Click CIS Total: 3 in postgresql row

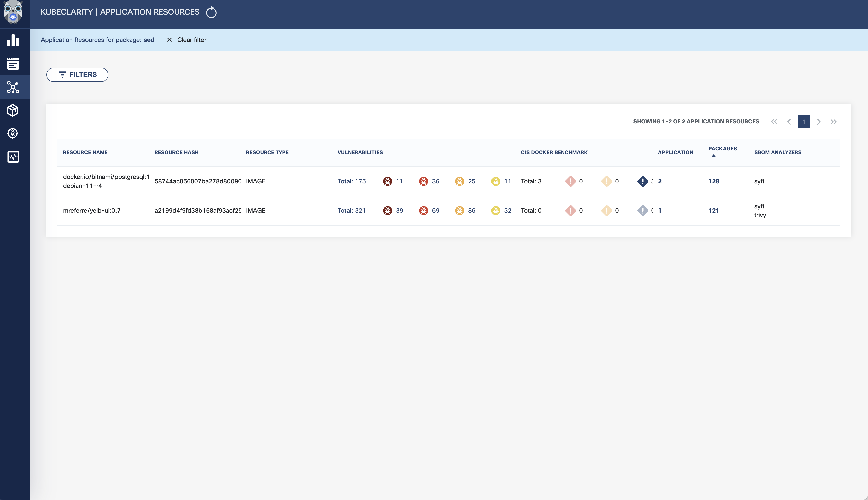pyautogui.click(x=531, y=181)
